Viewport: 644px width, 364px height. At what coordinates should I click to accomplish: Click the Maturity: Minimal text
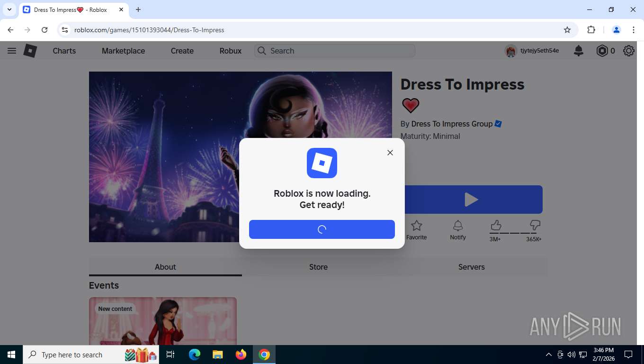[x=430, y=136]
